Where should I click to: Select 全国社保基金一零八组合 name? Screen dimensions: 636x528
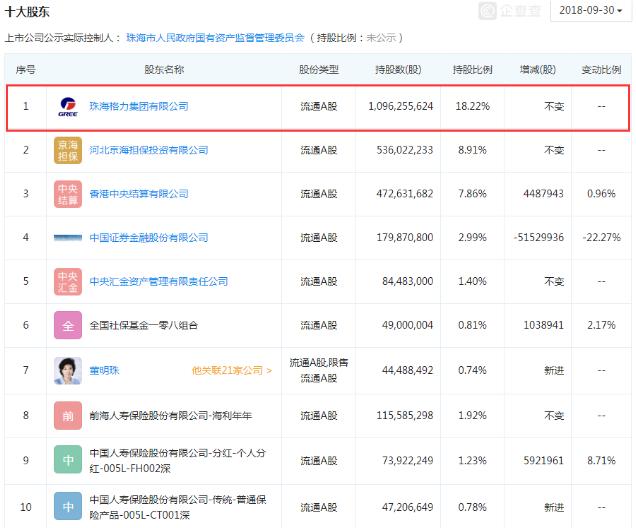click(x=144, y=325)
